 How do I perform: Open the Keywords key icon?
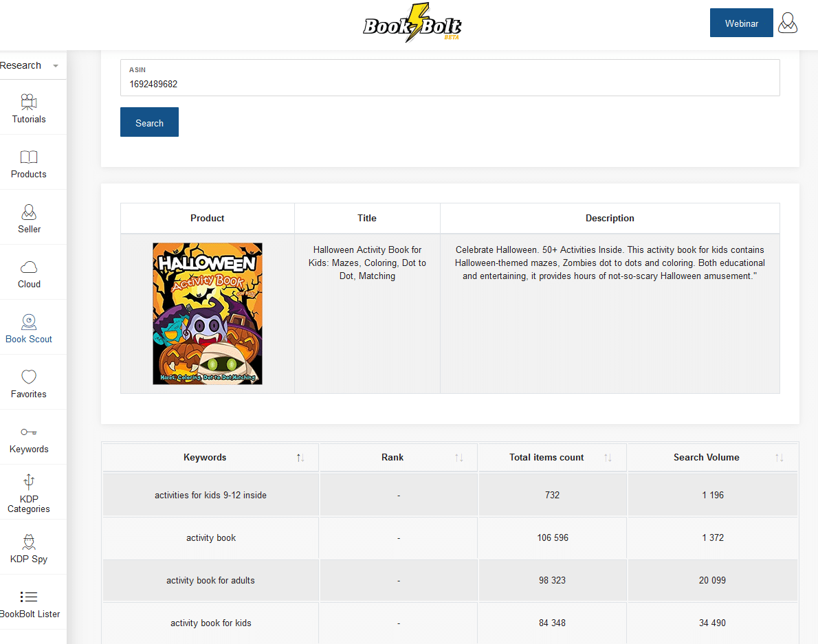pos(29,432)
